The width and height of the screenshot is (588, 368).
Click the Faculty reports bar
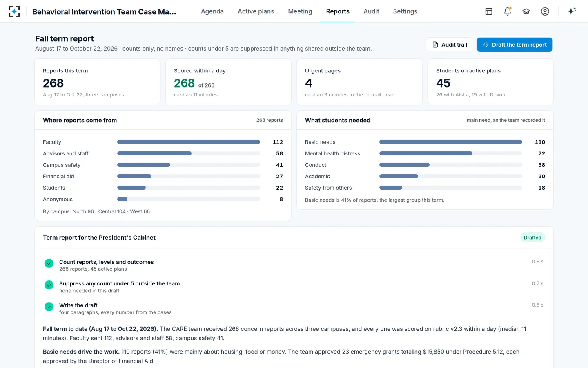click(x=189, y=142)
